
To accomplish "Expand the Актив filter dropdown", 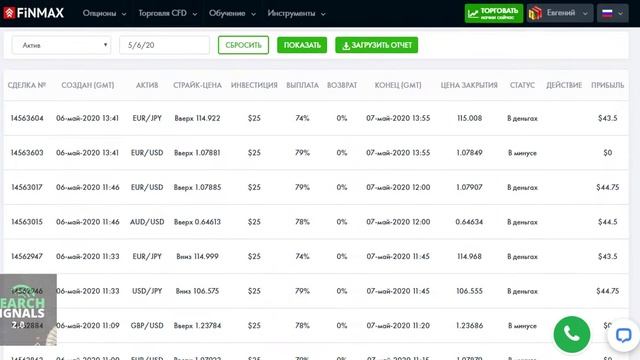I will [61, 45].
